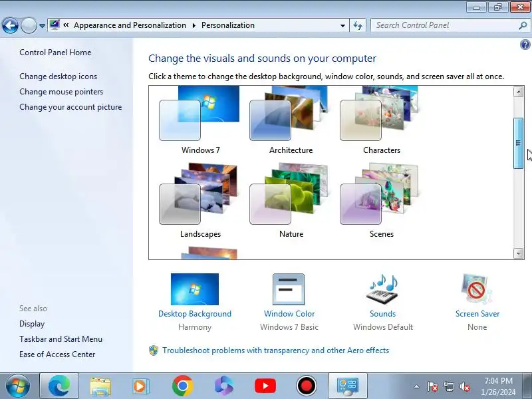The height and width of the screenshot is (399, 532).
Task: Click the theme list scroll down arrow
Action: coord(518,253)
